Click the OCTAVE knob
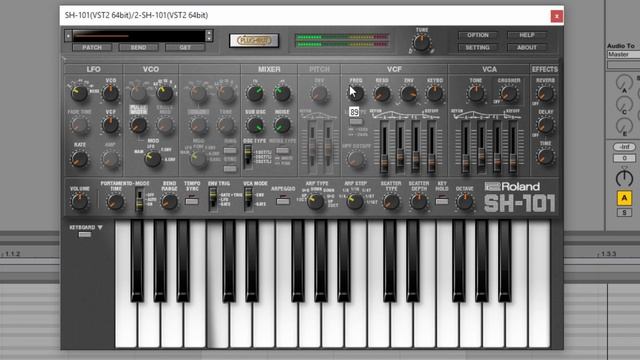640x360 pixels. coord(464,202)
